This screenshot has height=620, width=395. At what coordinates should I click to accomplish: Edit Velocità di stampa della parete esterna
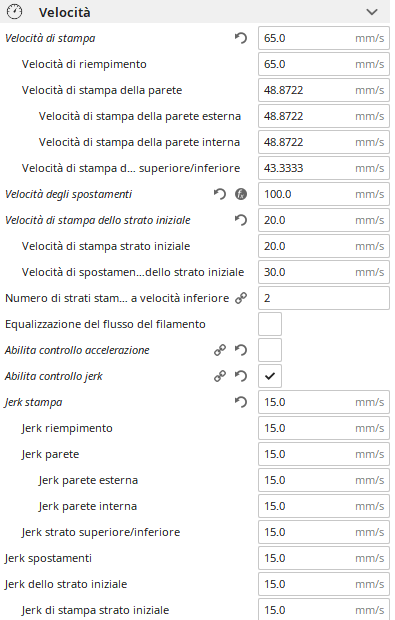point(324,116)
